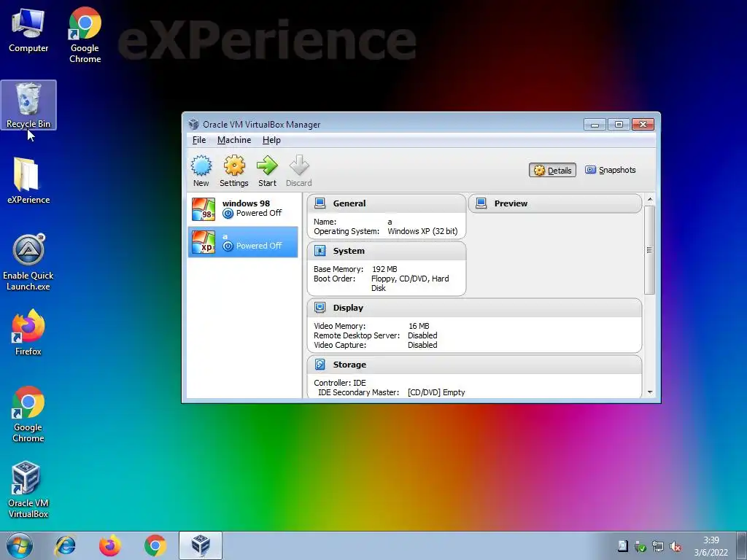The image size is (747, 560).
Task: Select the Firefox desktop shortcut
Action: coord(28,332)
